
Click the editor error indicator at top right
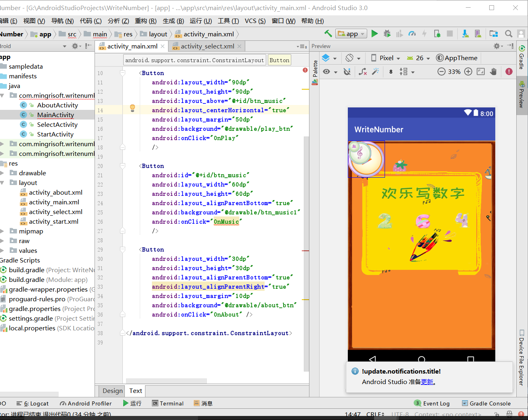tap(305, 70)
